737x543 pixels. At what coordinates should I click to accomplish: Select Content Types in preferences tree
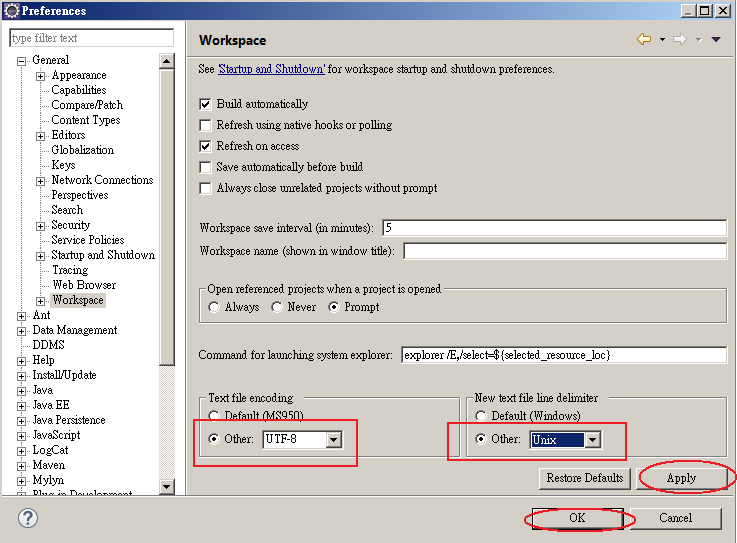point(85,120)
